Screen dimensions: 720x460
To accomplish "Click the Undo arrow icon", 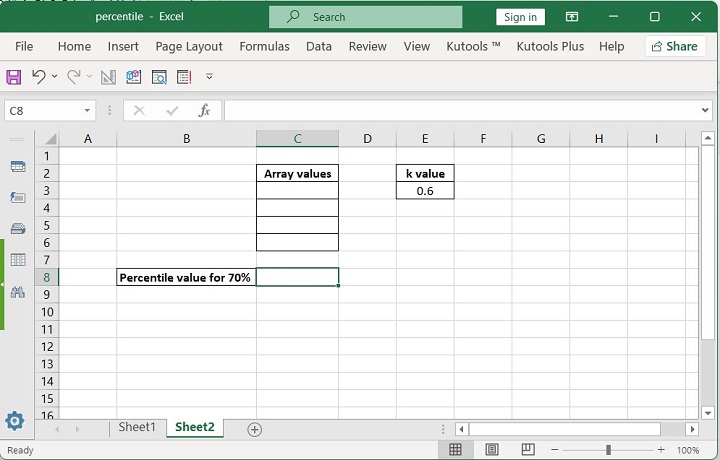I will coord(39,77).
